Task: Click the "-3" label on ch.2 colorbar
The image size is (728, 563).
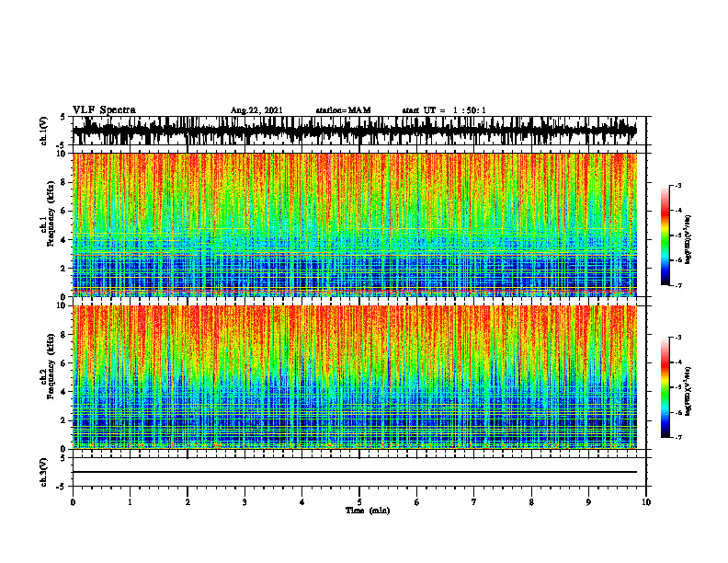Action: 678,338
